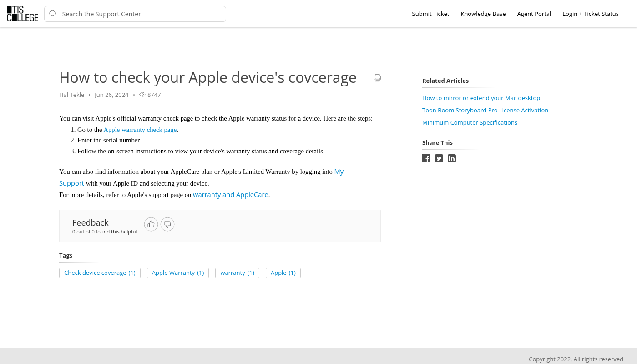The height and width of the screenshot is (364, 637).
Task: Open the Apple warranty check page link
Action: click(140, 130)
